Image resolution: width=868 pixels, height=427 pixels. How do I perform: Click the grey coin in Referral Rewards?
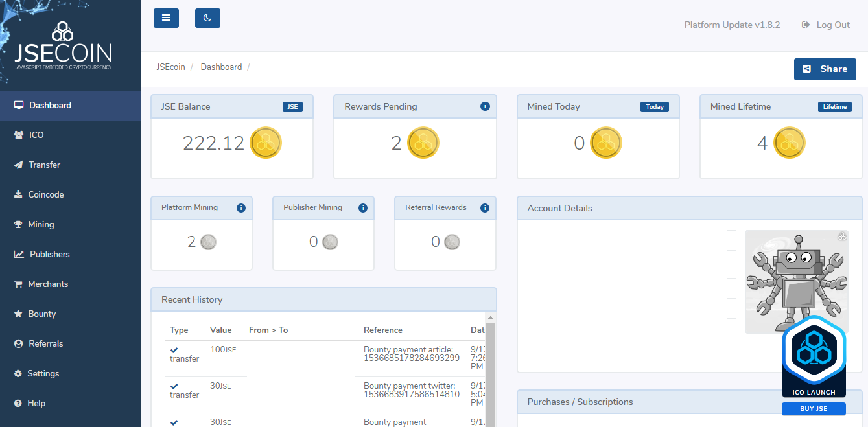pos(452,242)
